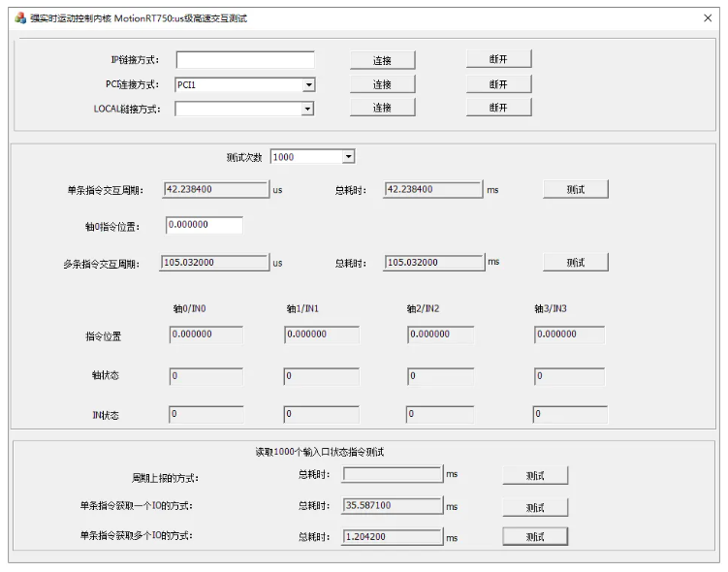728x572 pixels.
Task: Click 连接 button for IP链接方式
Action: 382,60
